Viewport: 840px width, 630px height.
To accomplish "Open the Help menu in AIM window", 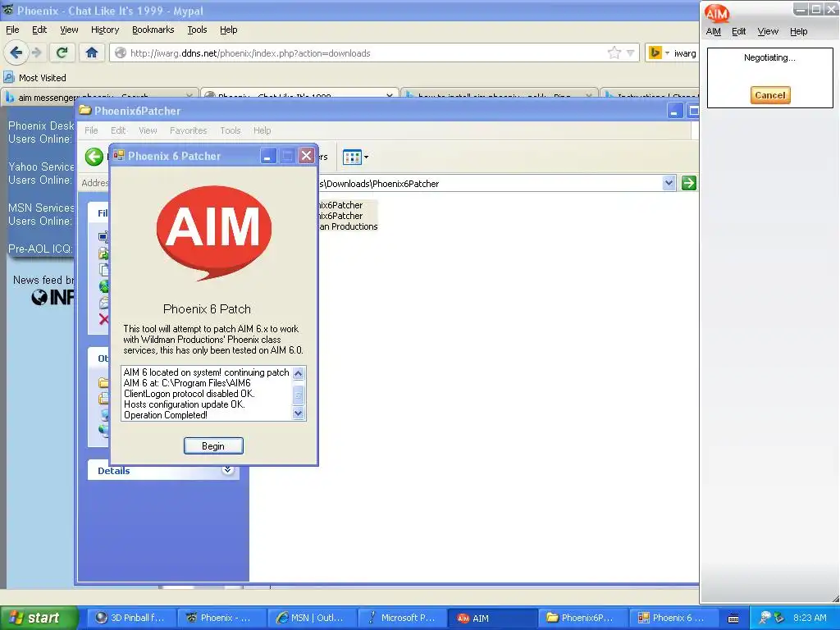I will [x=798, y=32].
